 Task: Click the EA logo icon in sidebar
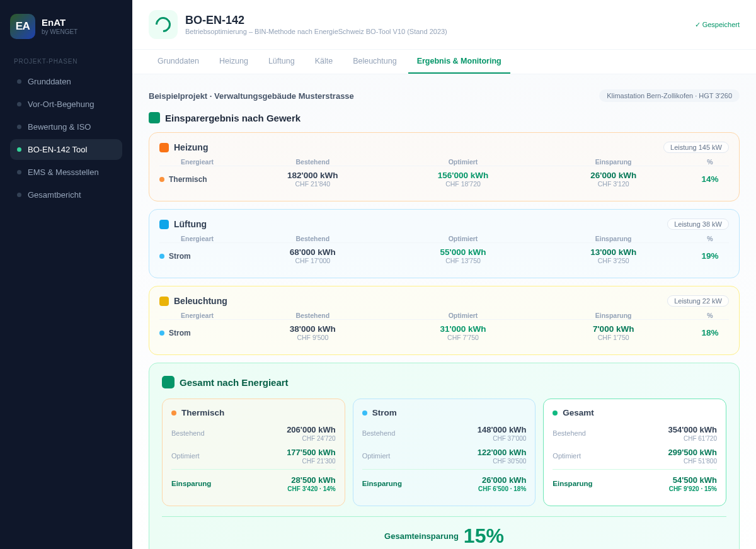(x=23, y=26)
